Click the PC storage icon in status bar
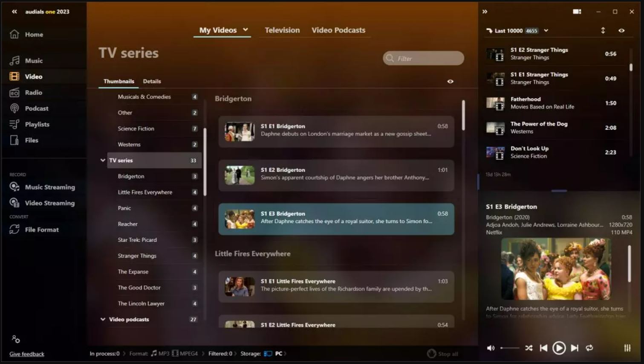Image resolution: width=644 pixels, height=364 pixels. pyautogui.click(x=268, y=354)
